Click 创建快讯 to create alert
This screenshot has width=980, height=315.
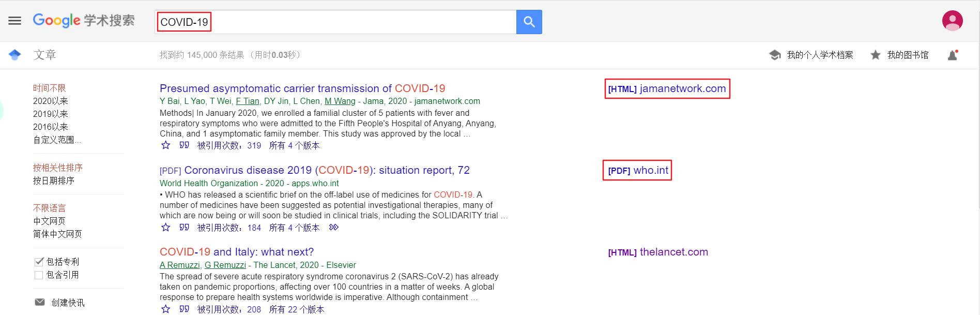(67, 303)
